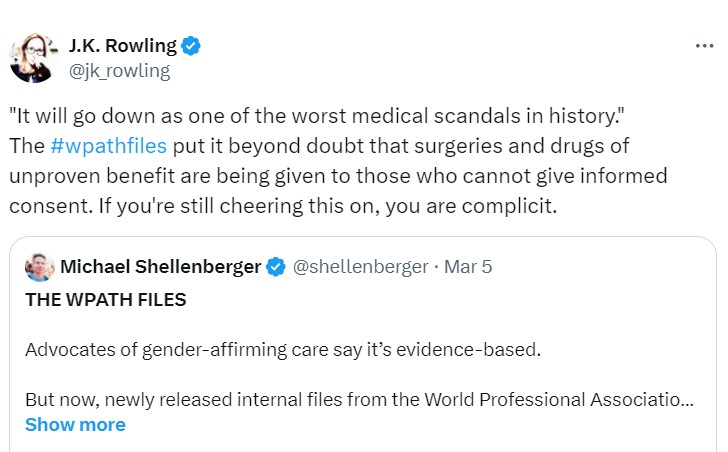Click Michael Shellenberger's small profile avatar
This screenshot has width=728, height=452.
pos(40,267)
